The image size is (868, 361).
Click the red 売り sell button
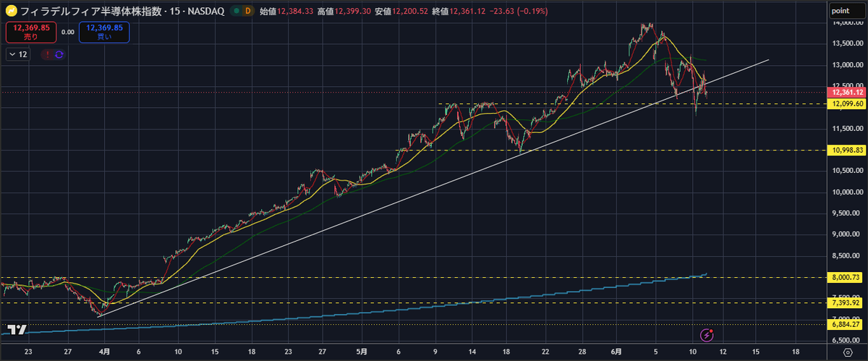30,32
